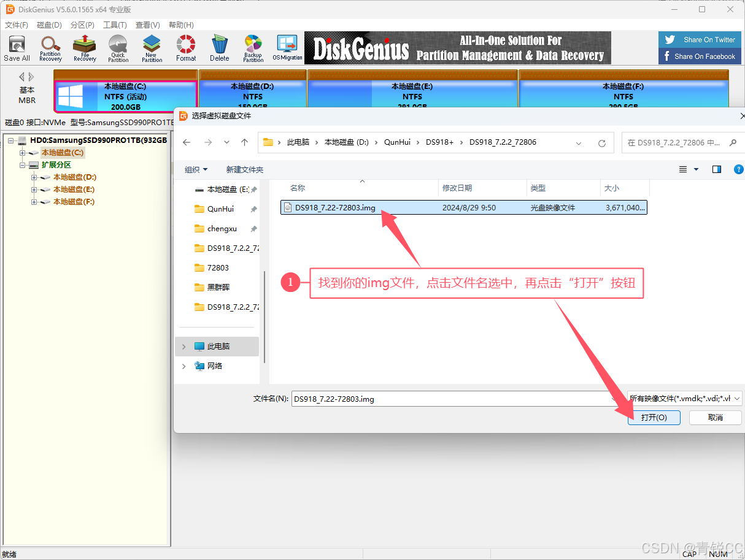Open QunHui folder in sidebar
The width and height of the screenshot is (745, 560).
(220, 209)
